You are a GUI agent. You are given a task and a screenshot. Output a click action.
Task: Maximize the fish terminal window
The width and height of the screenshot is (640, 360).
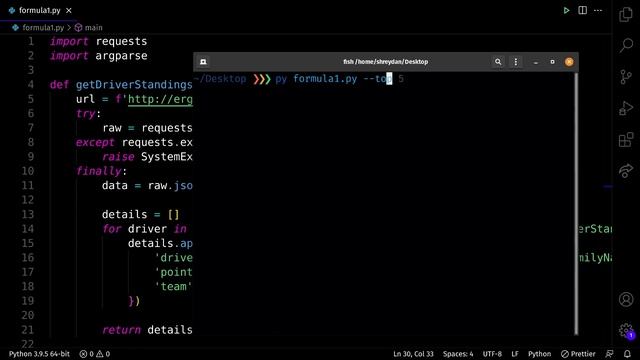click(552, 62)
